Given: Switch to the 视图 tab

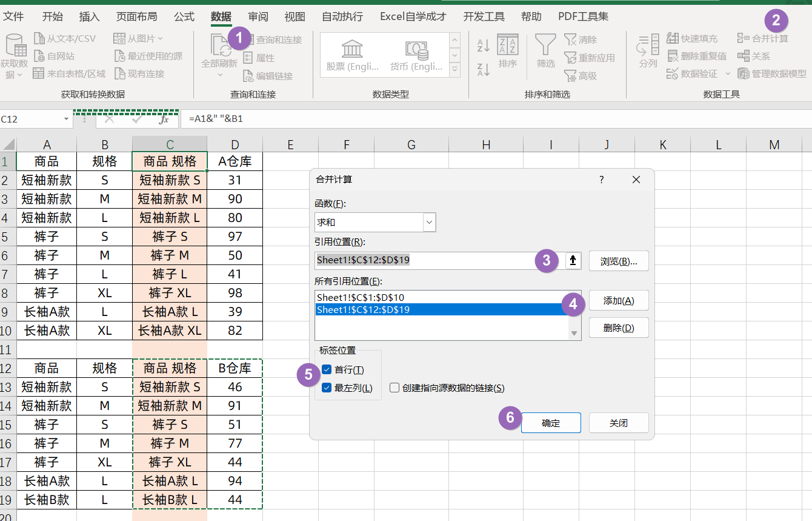Looking at the screenshot, I should click(295, 16).
